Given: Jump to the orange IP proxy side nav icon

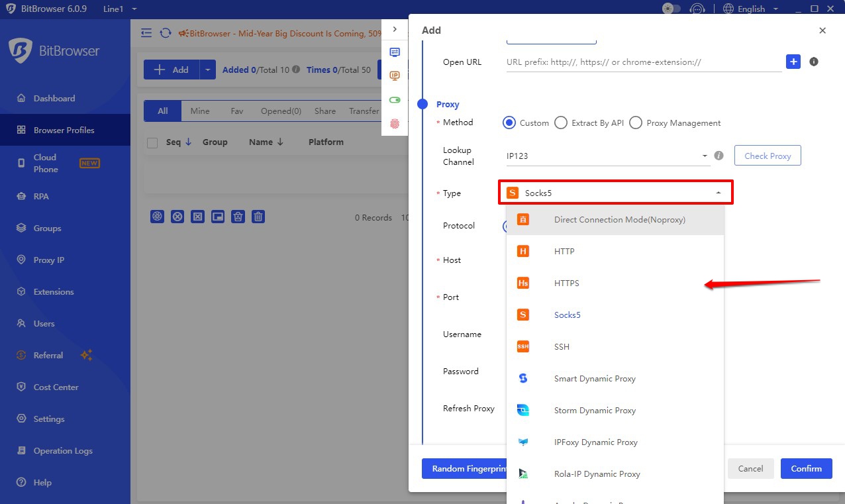Looking at the screenshot, I should [395, 76].
